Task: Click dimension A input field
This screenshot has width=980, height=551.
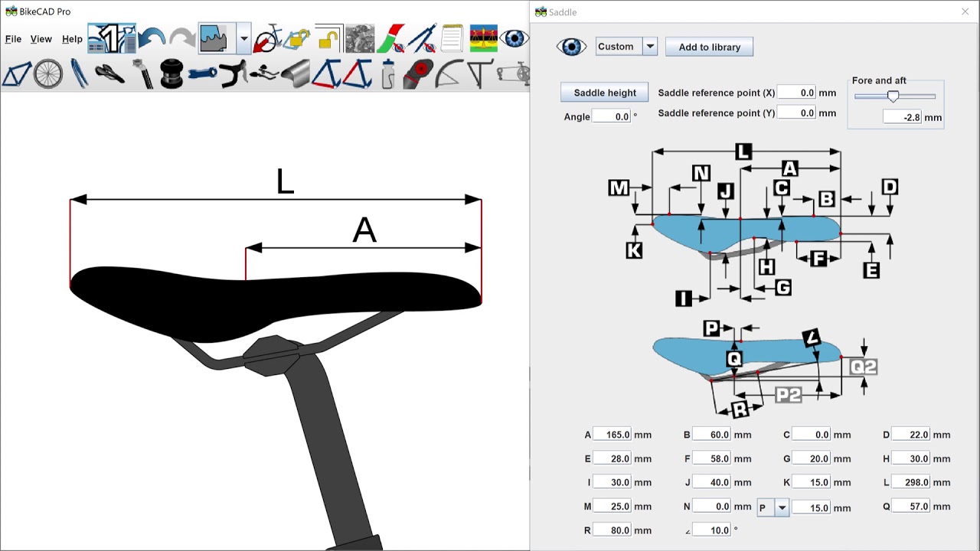Action: point(612,435)
